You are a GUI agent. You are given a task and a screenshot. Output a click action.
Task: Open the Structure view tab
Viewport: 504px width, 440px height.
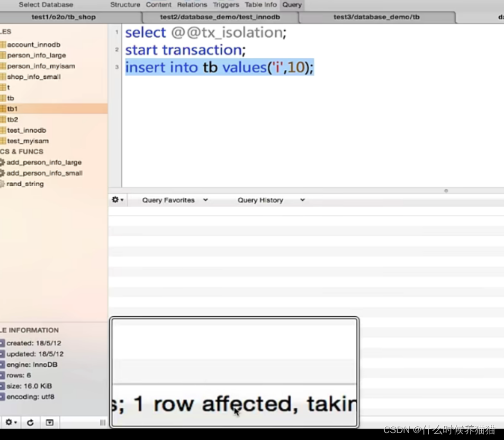tap(125, 5)
